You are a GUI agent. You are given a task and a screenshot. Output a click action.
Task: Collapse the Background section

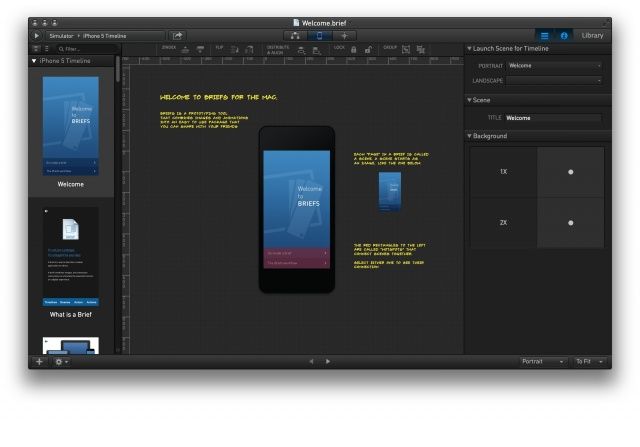470,136
